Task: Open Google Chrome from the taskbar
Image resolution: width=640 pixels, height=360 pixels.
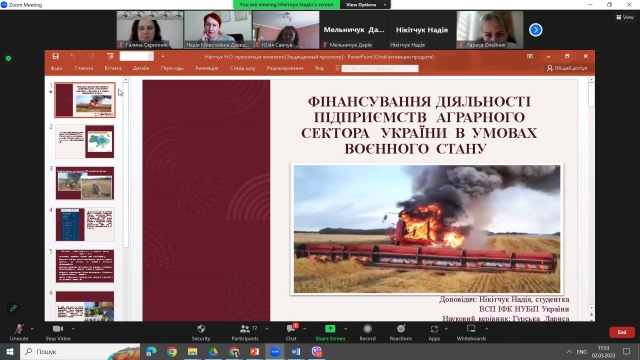Action: coord(172,351)
